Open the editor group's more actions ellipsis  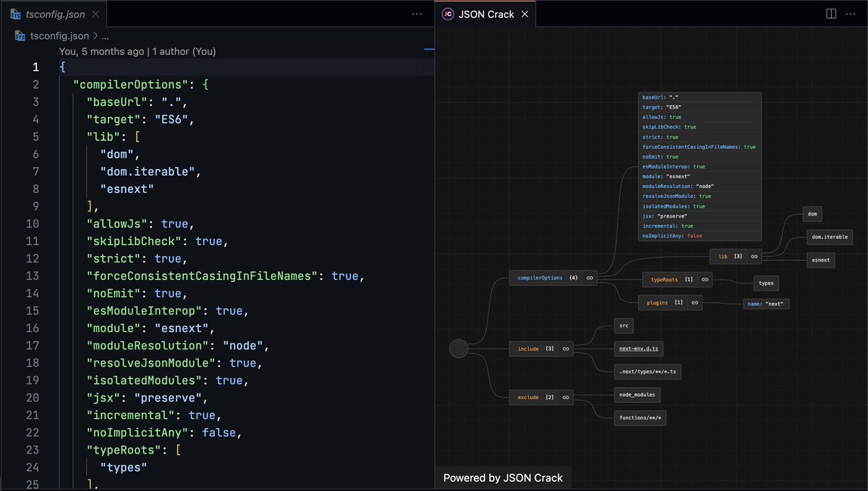point(417,14)
